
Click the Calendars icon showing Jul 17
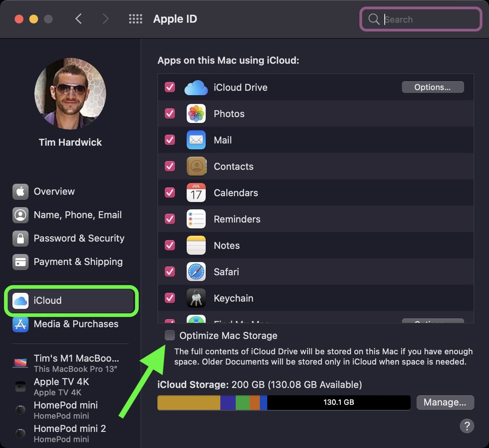[196, 193]
